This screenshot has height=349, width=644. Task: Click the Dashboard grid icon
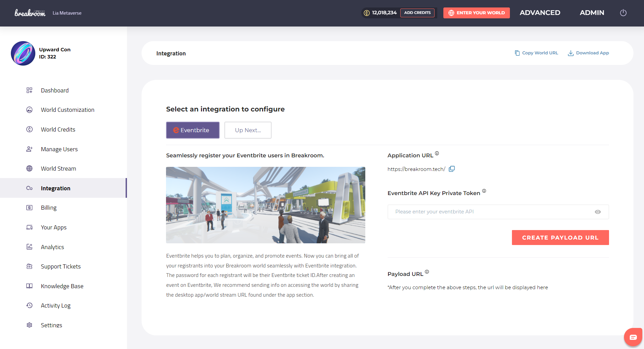30,90
